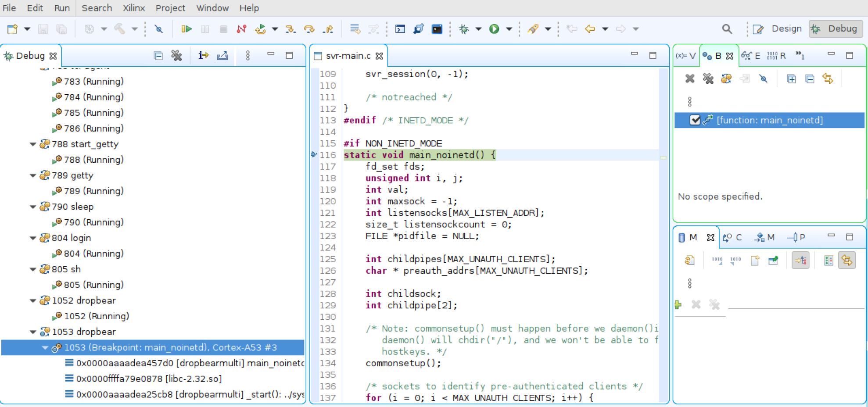Toggle Instruction Stepping Mode icon
The width and height of the screenshot is (868, 407).
point(203,56)
